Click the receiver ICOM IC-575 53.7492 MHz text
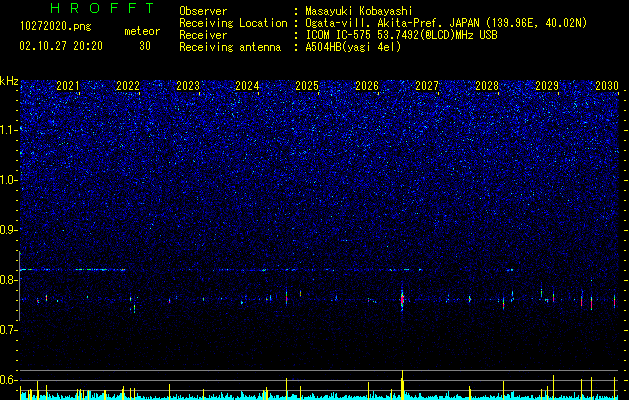The height and width of the screenshot is (400, 629). click(x=401, y=35)
